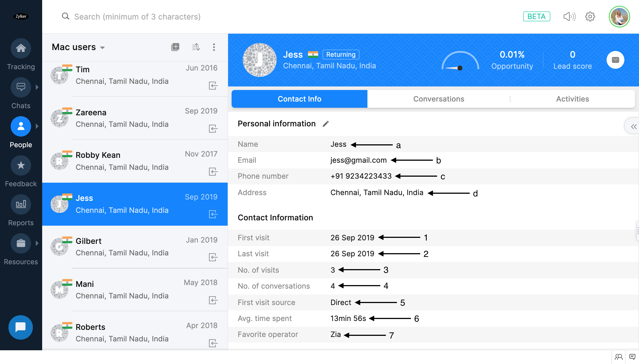Open the Chats sidebar icon

(21, 87)
